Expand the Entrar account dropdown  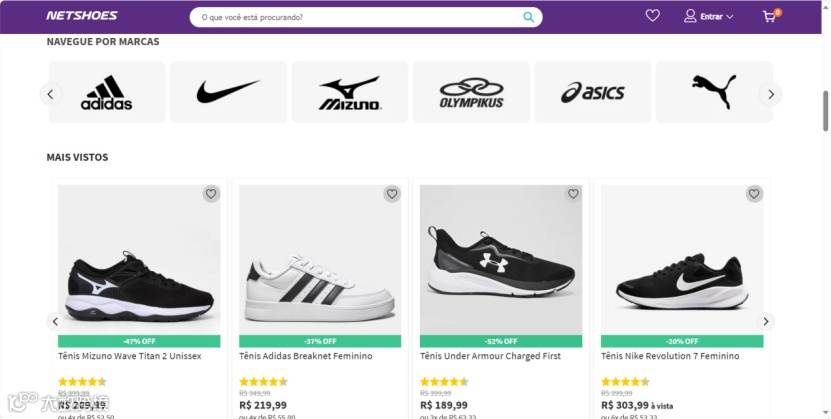pyautogui.click(x=709, y=16)
